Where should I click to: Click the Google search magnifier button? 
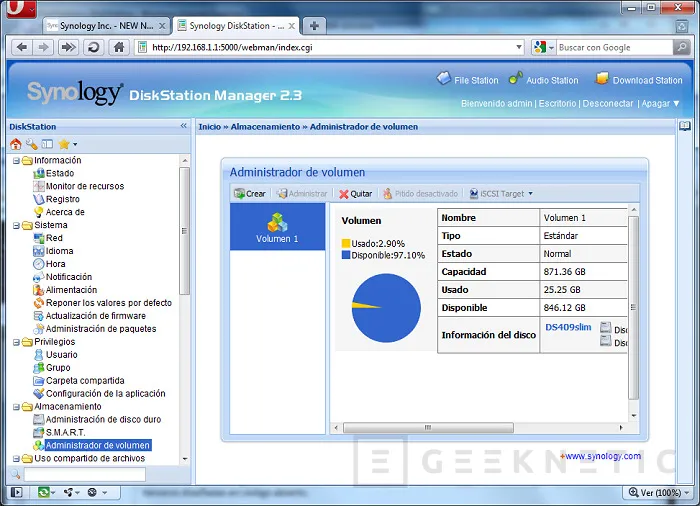coord(681,47)
